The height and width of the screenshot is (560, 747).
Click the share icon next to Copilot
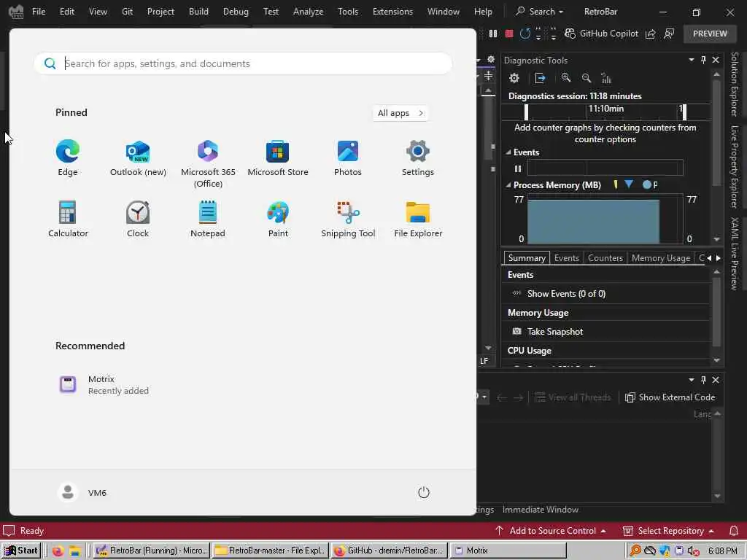coord(650,34)
